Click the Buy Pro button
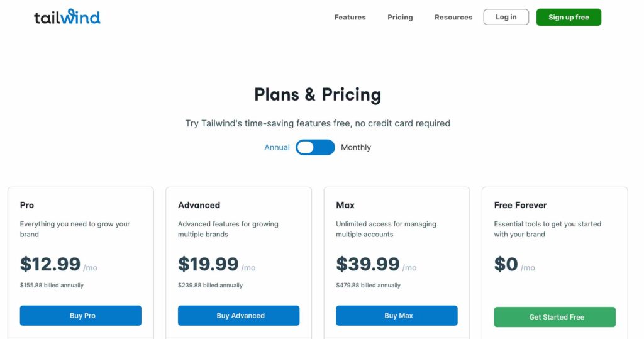The image size is (644, 339). (x=80, y=316)
